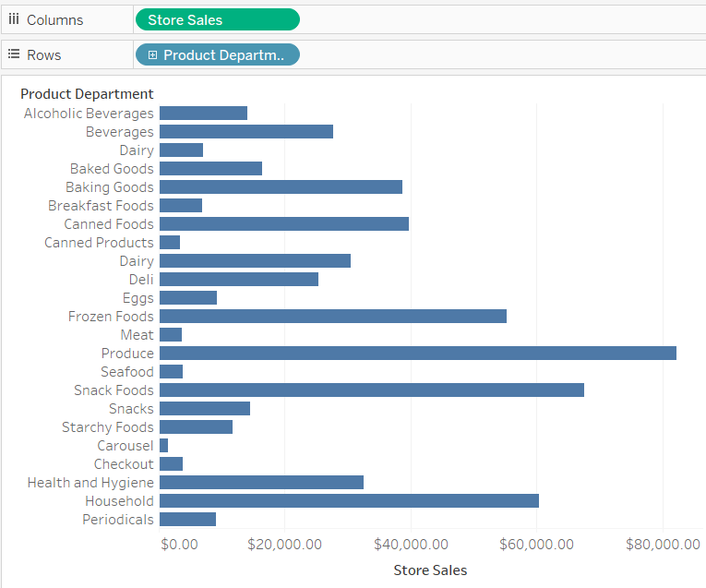This screenshot has height=588, width=706.
Task: Select the Canned Foods row label
Action: pyautogui.click(x=109, y=224)
